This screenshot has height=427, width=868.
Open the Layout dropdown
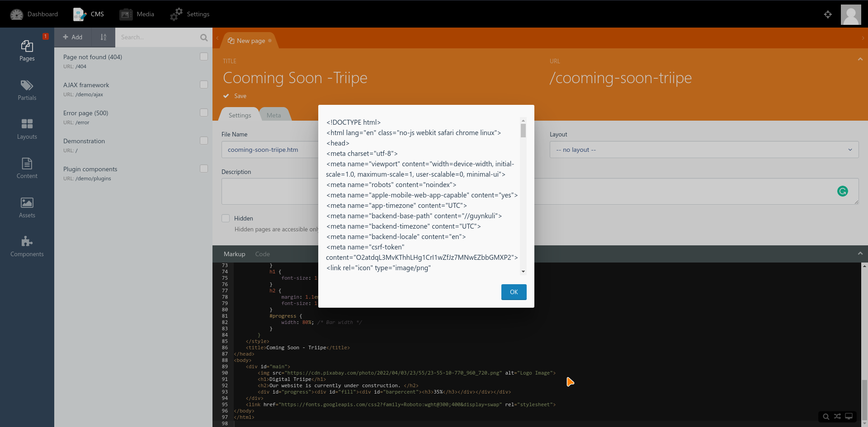[x=704, y=150]
